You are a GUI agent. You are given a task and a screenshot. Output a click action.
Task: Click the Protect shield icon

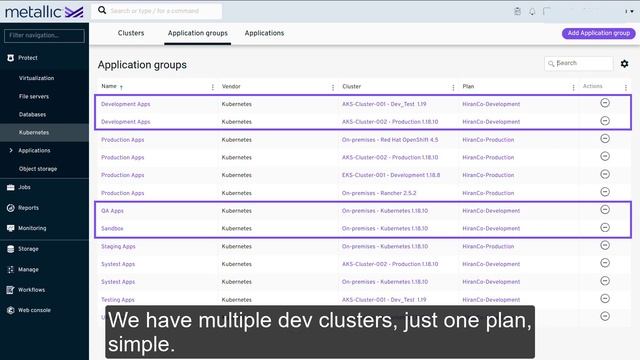point(11,58)
